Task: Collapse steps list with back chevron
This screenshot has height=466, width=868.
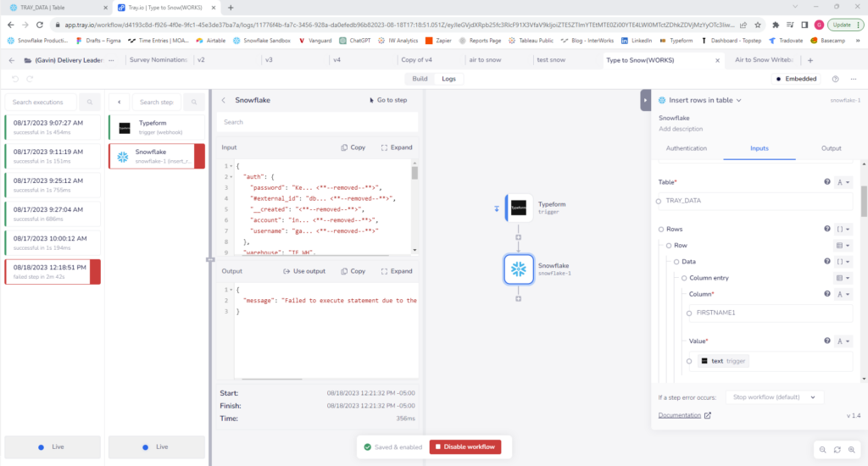Action: [x=119, y=103]
